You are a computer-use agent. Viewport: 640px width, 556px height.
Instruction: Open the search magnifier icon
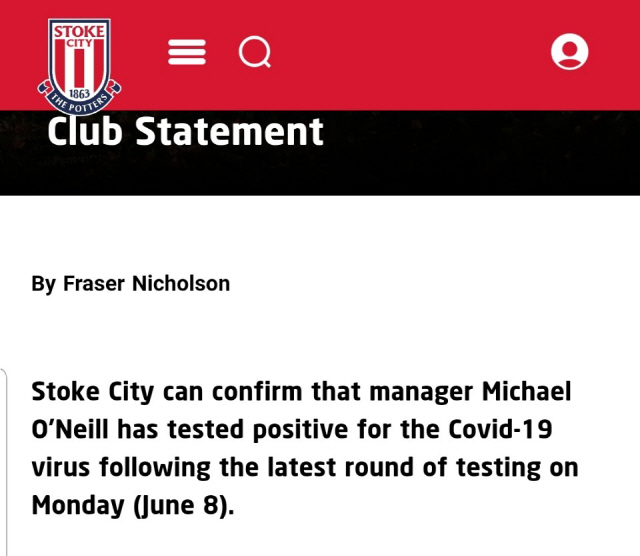255,52
